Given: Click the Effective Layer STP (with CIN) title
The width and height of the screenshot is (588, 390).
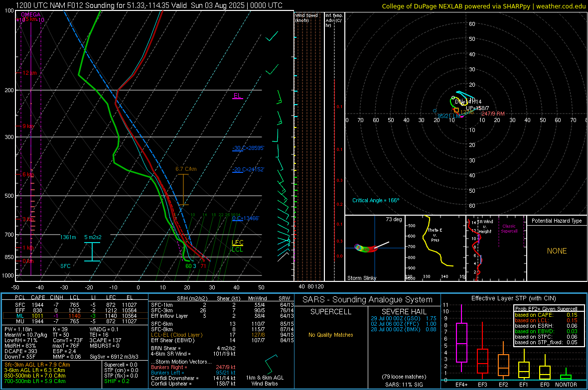Looking at the screenshot, I should 514,298.
